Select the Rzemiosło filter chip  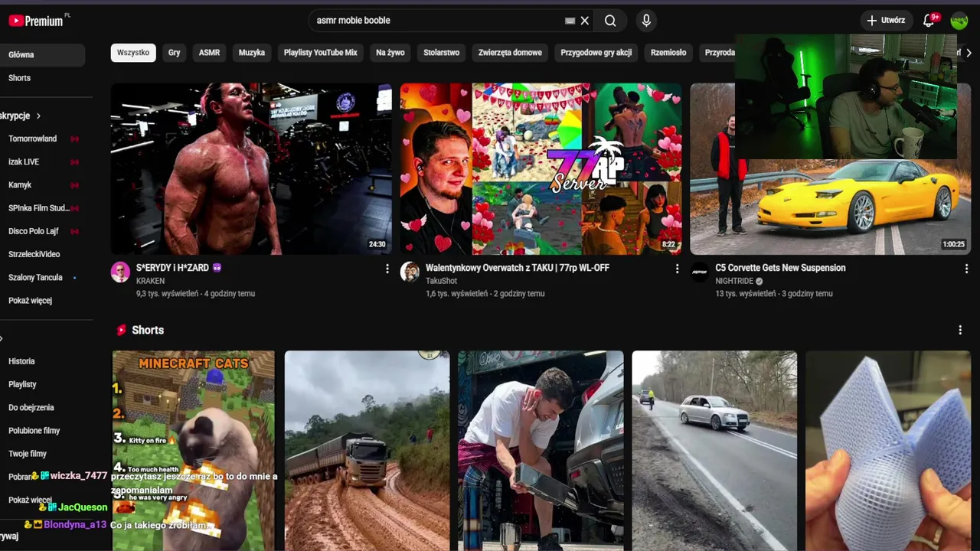[668, 53]
